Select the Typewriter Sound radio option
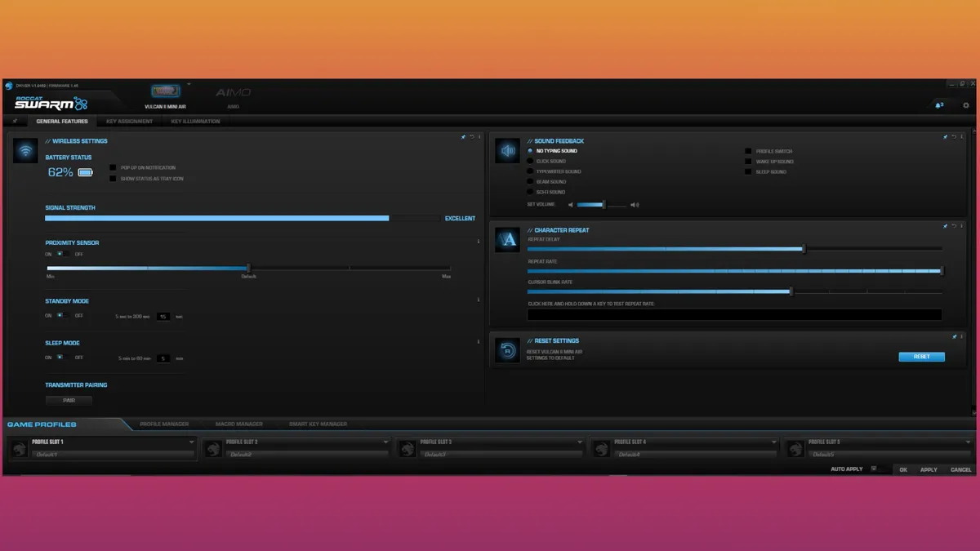 coord(530,171)
